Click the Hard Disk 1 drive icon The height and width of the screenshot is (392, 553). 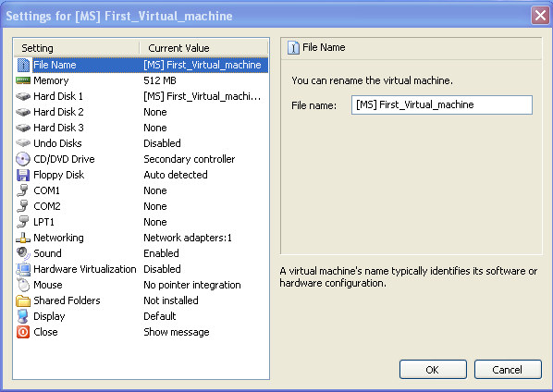[x=23, y=96]
